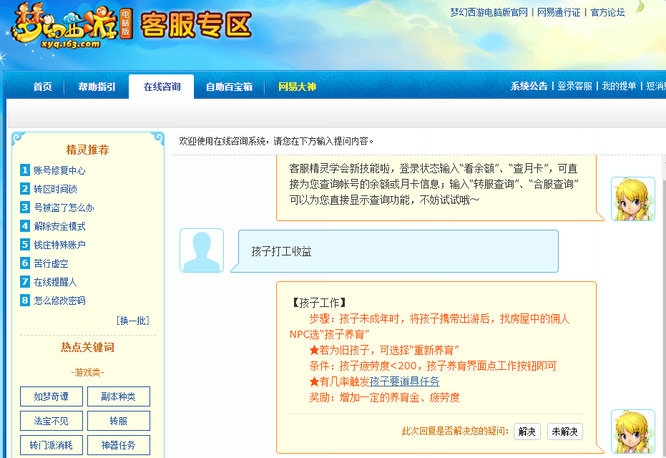Screen dimensions: 666x458
Task: Open the 孩子要道具任务 hyperlink
Action: pos(404,382)
